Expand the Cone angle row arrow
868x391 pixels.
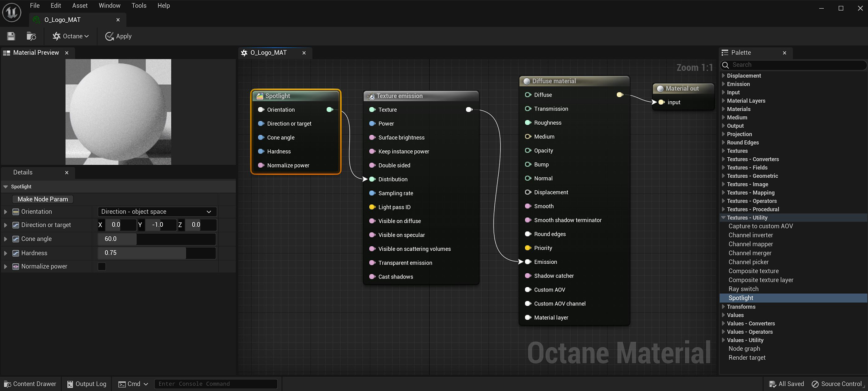click(x=5, y=239)
